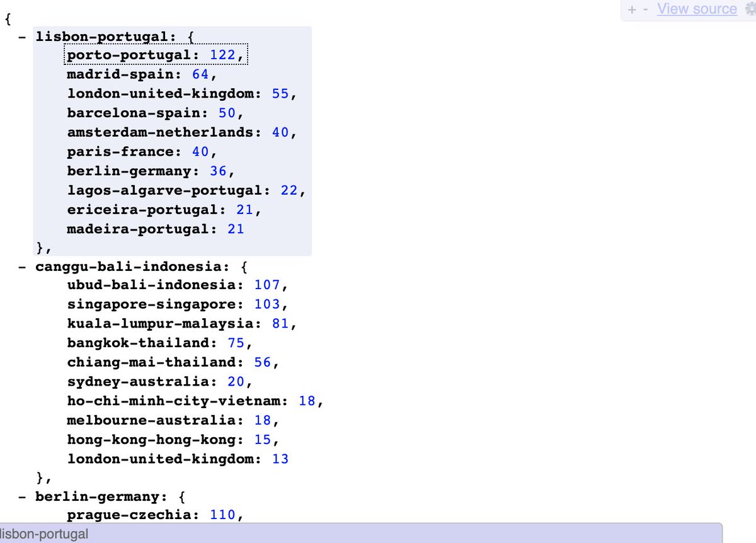Click the value 21 for madeira-portugal
Screen dimensions: 756x543
236,228
